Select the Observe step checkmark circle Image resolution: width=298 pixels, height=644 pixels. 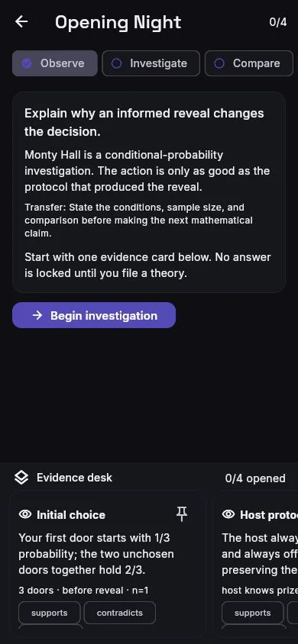pyautogui.click(x=28, y=63)
